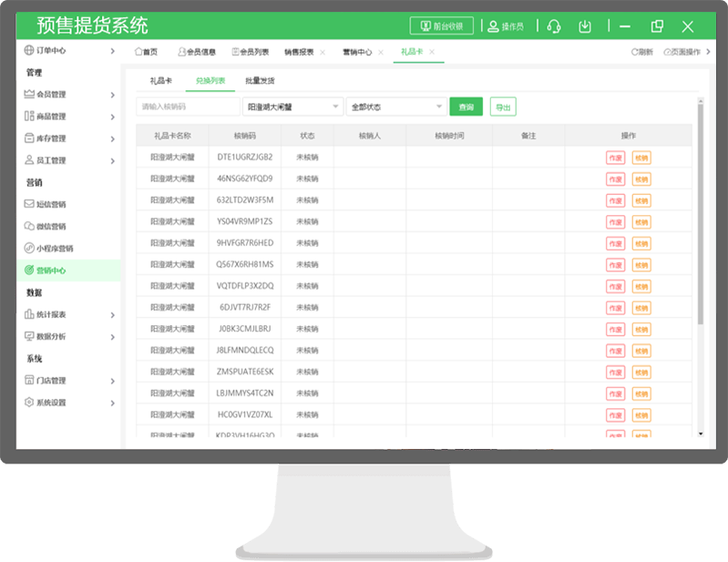Expand 会员管理 sidebar menu
Screen dimensions: 728x562
pyautogui.click(x=68, y=95)
